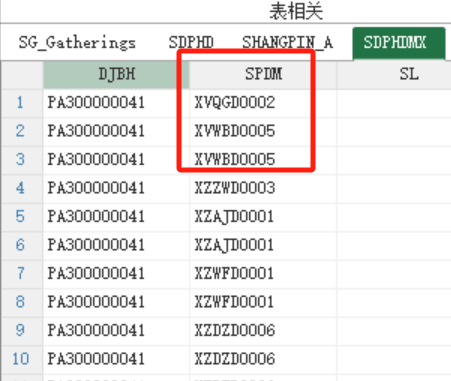The height and width of the screenshot is (381, 451).
Task: Select row number 1 header
Action: click(x=21, y=102)
